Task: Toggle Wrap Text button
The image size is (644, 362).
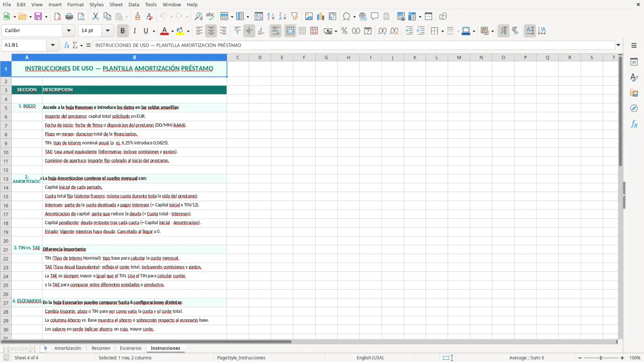Action: click(275, 31)
